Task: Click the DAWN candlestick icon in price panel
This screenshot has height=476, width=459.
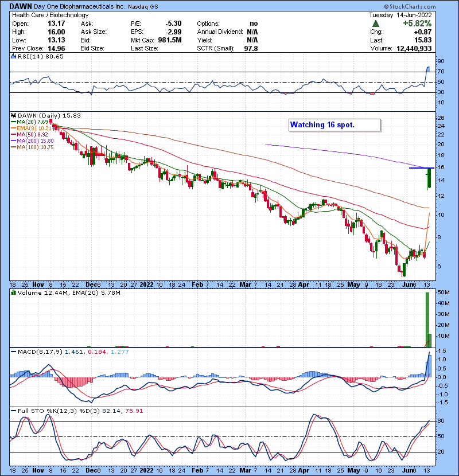Action: [x=13, y=115]
